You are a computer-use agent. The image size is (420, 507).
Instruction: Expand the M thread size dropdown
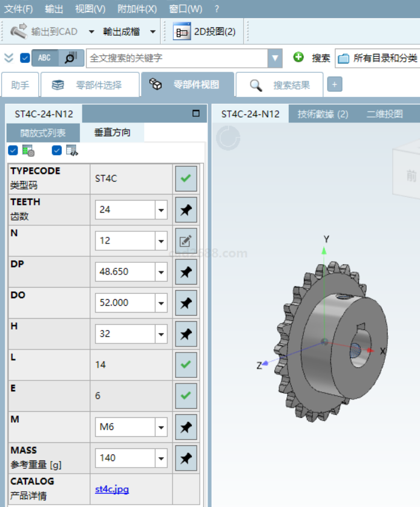click(162, 427)
